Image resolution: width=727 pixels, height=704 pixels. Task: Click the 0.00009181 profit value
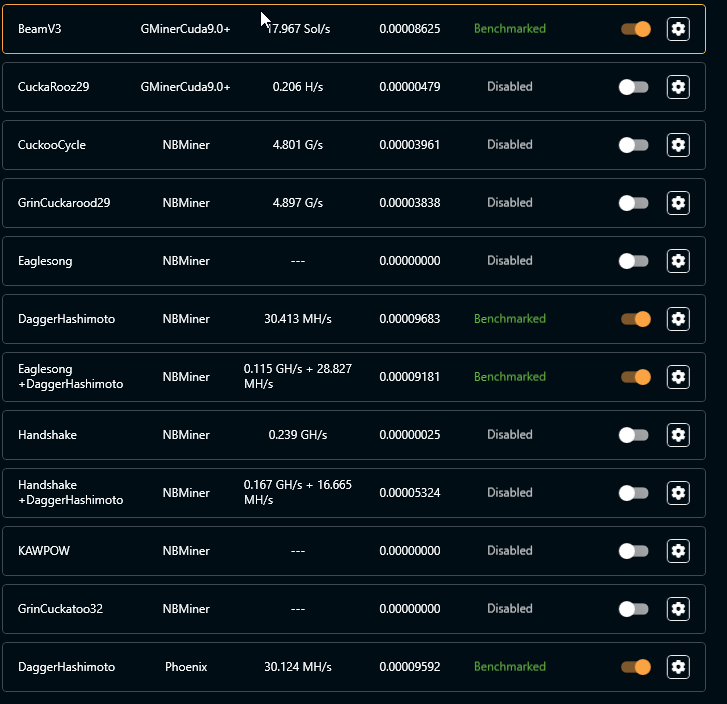coord(409,377)
